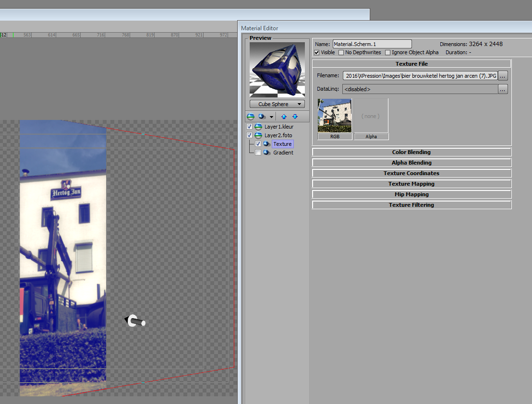Click the add layer icon above layer list

(x=251, y=117)
